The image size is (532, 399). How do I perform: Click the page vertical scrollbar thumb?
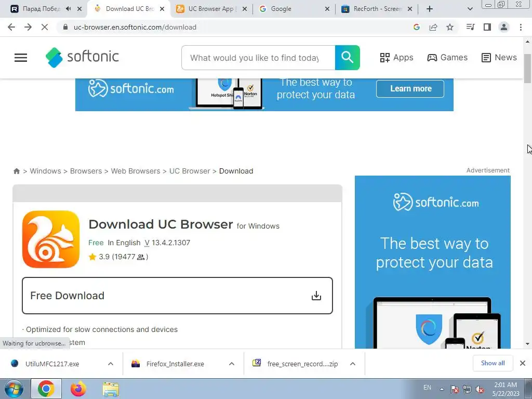pyautogui.click(x=527, y=68)
